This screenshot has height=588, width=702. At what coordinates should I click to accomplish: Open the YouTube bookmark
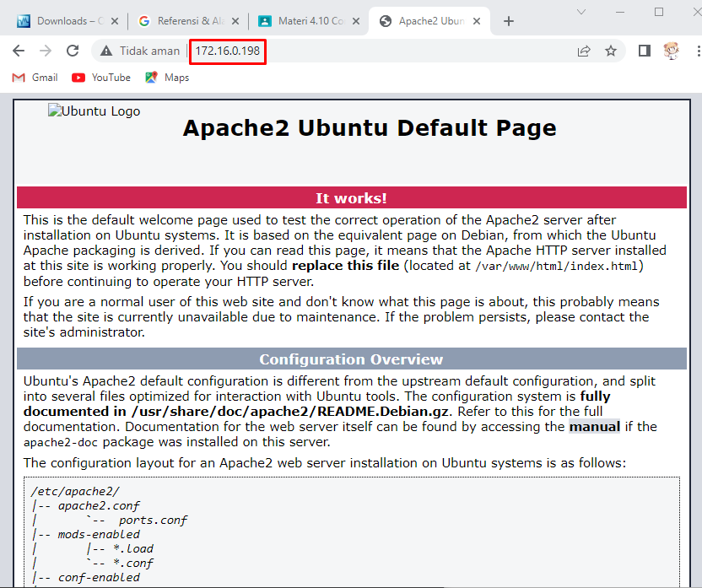(x=101, y=78)
